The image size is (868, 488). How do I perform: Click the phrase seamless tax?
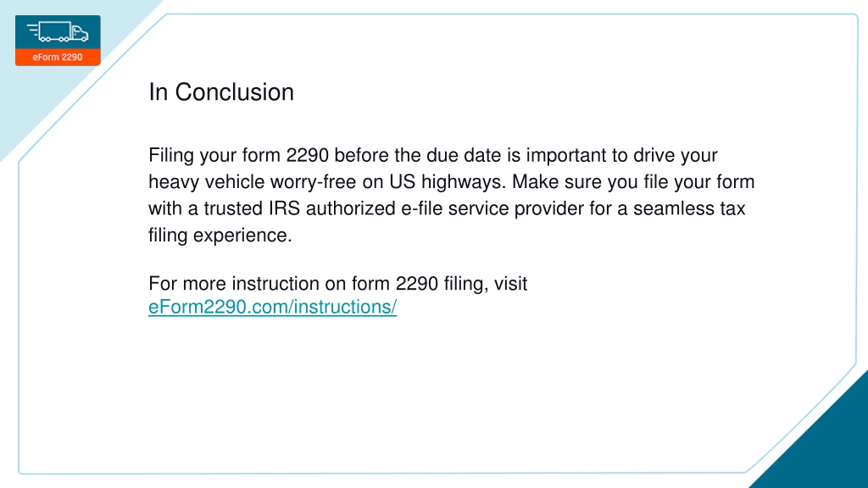pyautogui.click(x=689, y=208)
